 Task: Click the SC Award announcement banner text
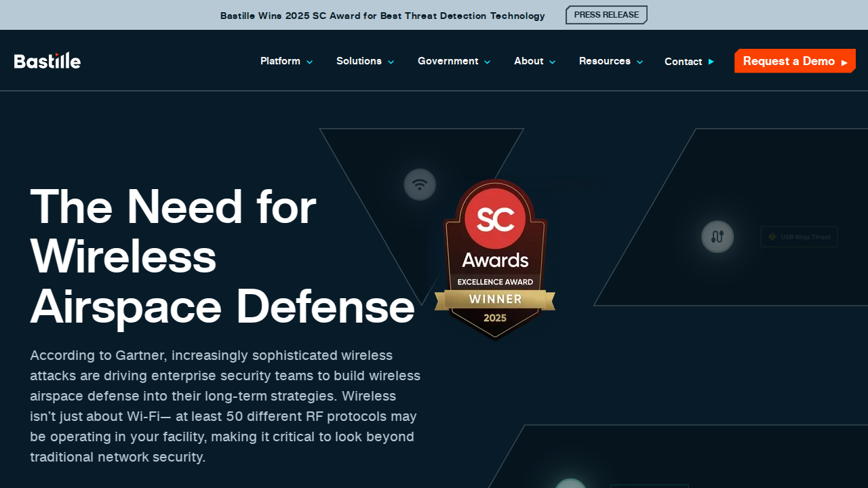tap(382, 16)
